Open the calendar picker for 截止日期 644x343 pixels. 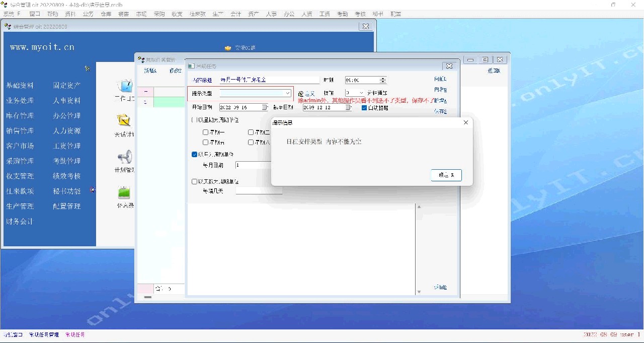click(x=349, y=107)
